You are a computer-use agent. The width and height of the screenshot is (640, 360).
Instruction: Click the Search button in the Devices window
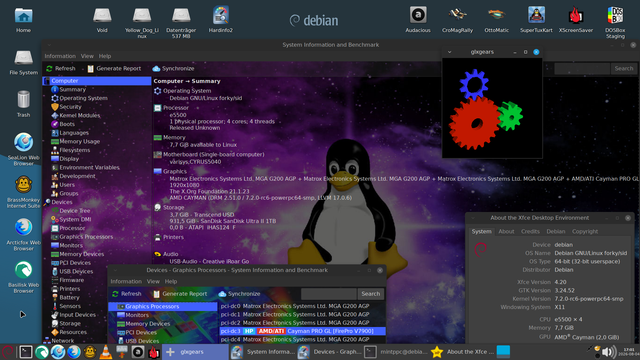pos(371,294)
